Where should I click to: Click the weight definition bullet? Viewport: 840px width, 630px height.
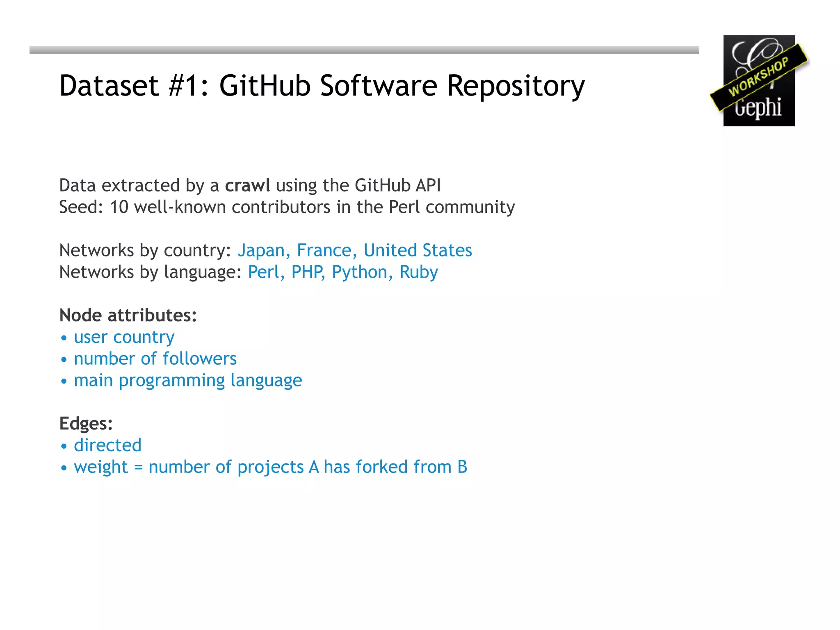pyautogui.click(x=270, y=467)
